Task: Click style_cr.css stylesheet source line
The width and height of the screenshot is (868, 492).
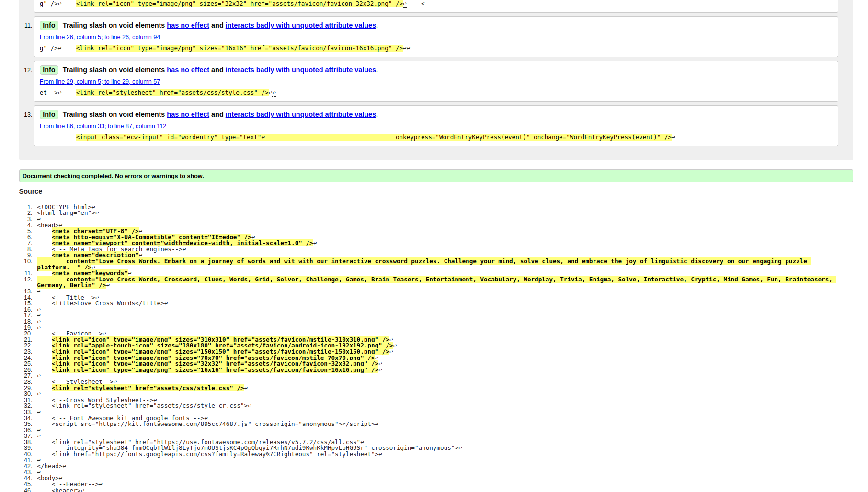Action: 151,406
